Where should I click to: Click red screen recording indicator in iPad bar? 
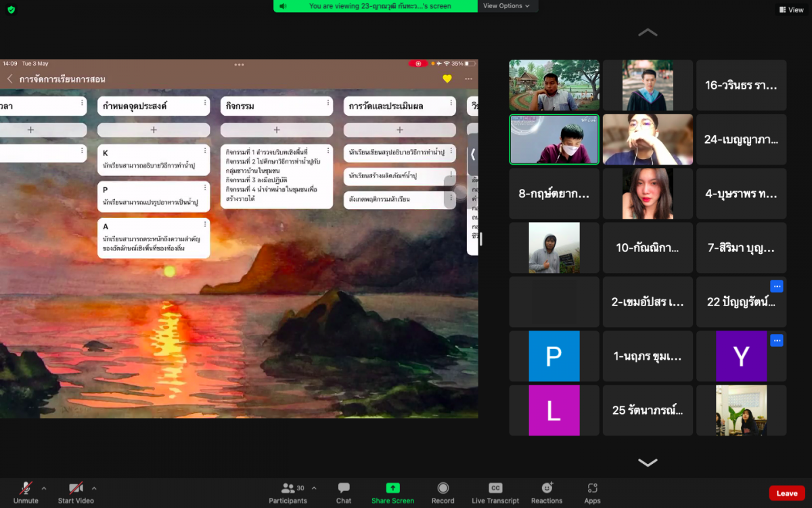point(418,64)
